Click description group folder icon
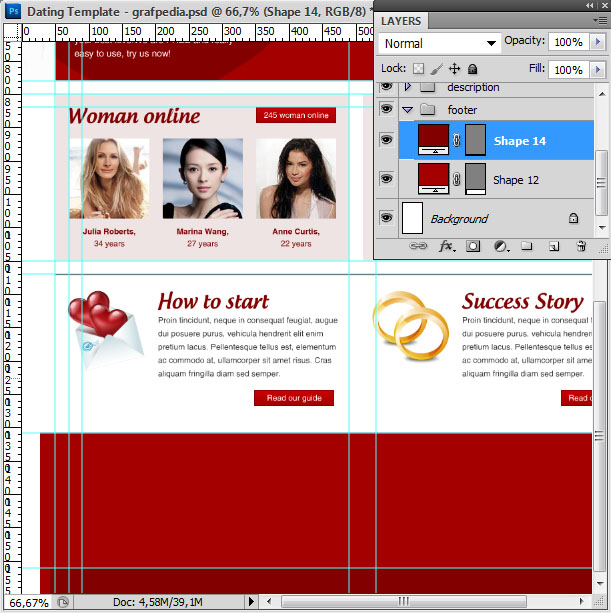 428,87
